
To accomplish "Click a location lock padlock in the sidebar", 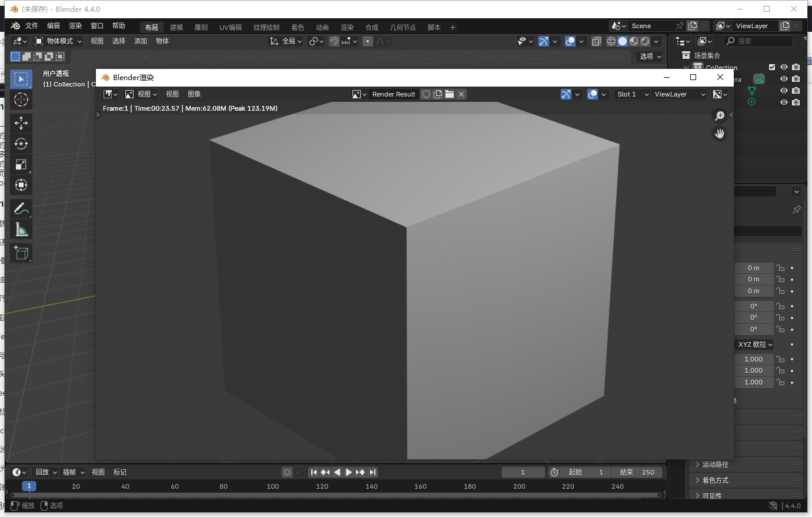I will point(780,268).
